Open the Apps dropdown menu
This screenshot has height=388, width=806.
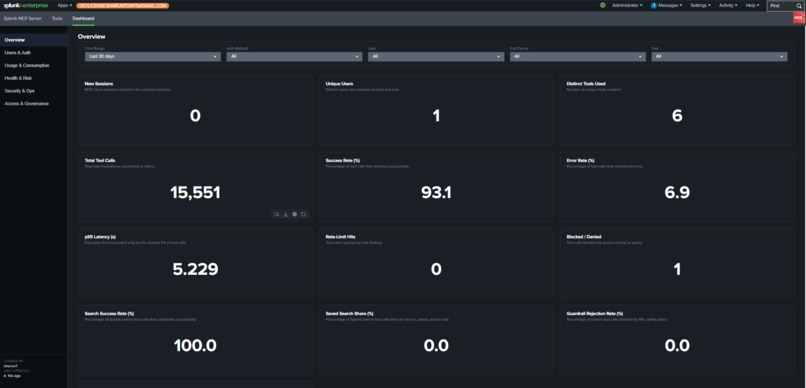pyautogui.click(x=65, y=5)
